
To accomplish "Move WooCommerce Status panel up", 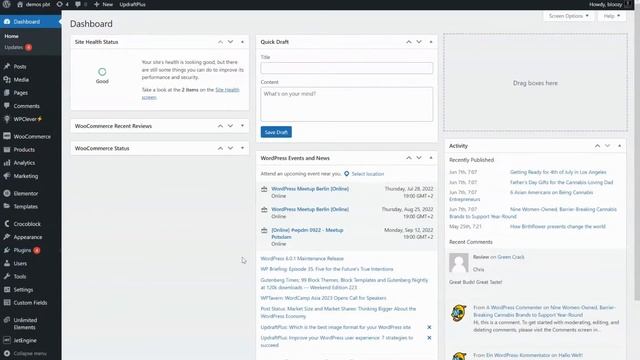I will [220, 148].
